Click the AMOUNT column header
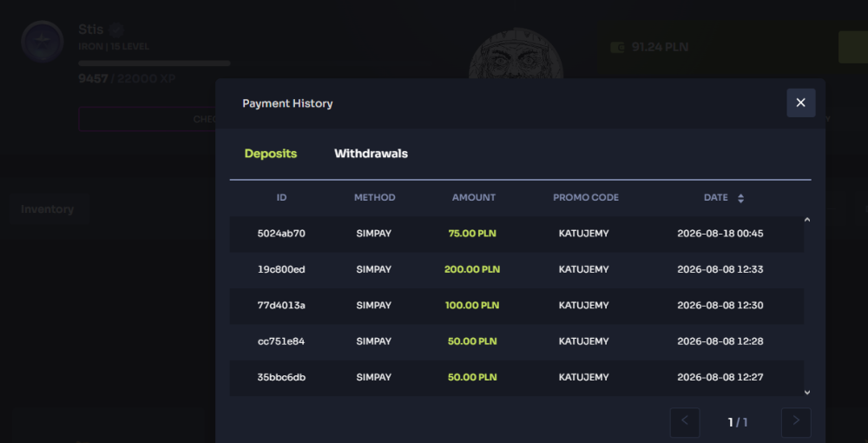Image resolution: width=868 pixels, height=443 pixels. point(473,198)
